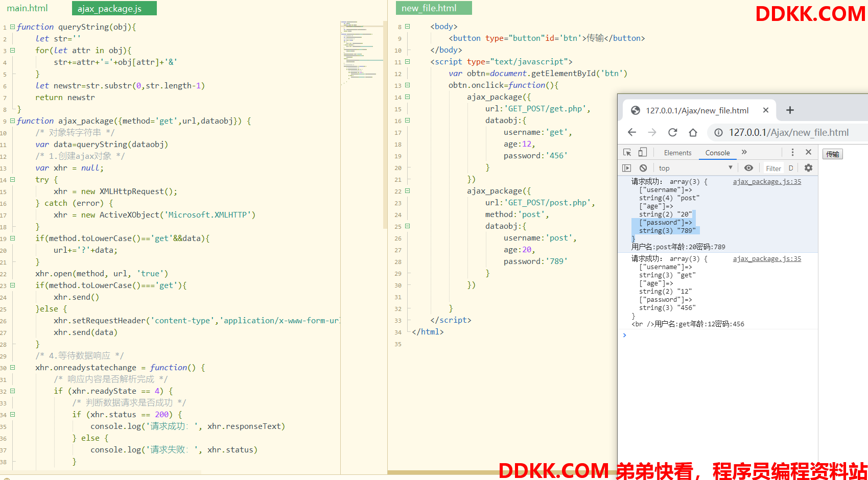868x480 pixels.
Task: View site info beside the URL
Action: (x=718, y=132)
